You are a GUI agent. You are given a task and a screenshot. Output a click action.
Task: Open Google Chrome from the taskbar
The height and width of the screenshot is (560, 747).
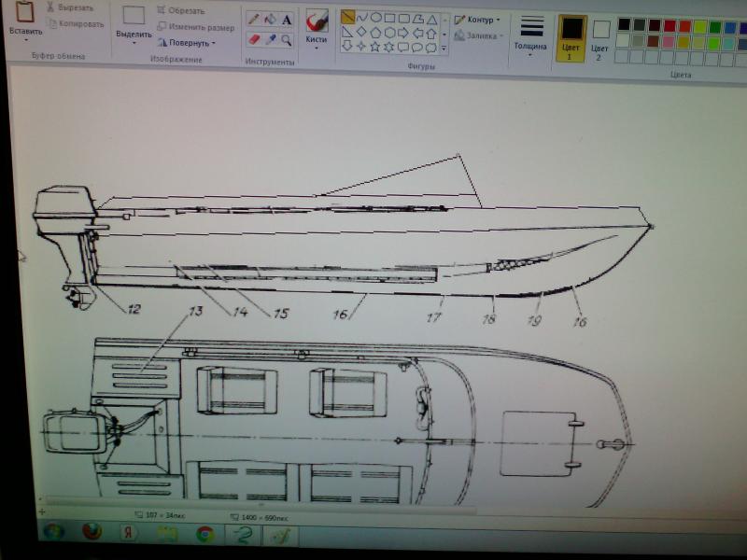[204, 534]
